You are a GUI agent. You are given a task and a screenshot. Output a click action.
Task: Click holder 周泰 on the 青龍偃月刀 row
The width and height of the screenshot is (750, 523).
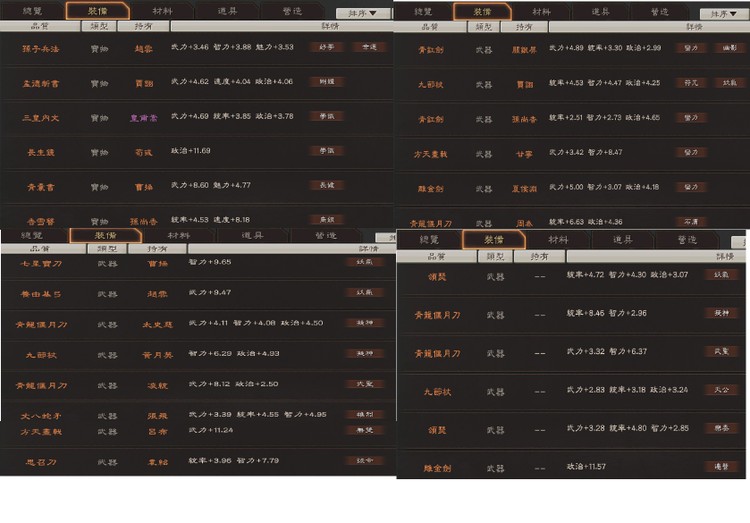point(524,223)
